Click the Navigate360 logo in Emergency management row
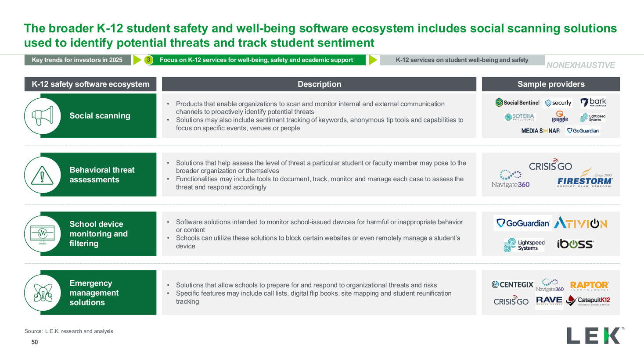Image resolution: width=644 pixels, height=362 pixels. coord(550,285)
